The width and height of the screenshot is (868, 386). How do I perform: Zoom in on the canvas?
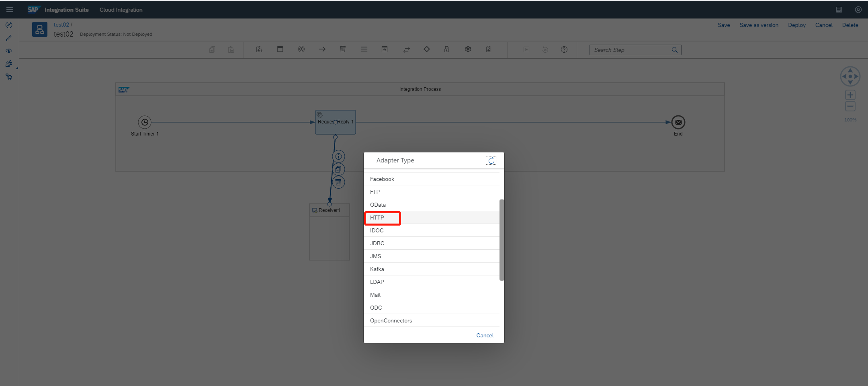pyautogui.click(x=850, y=95)
